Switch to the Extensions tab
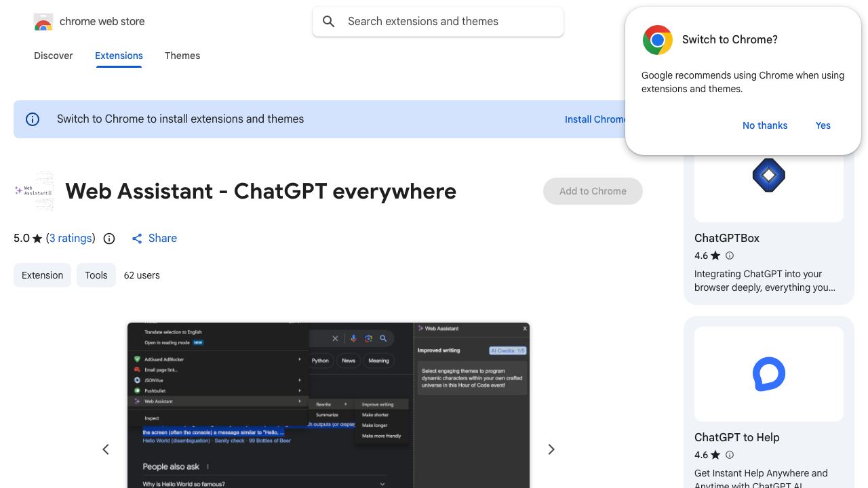Image resolution: width=868 pixels, height=488 pixels. [x=119, y=56]
